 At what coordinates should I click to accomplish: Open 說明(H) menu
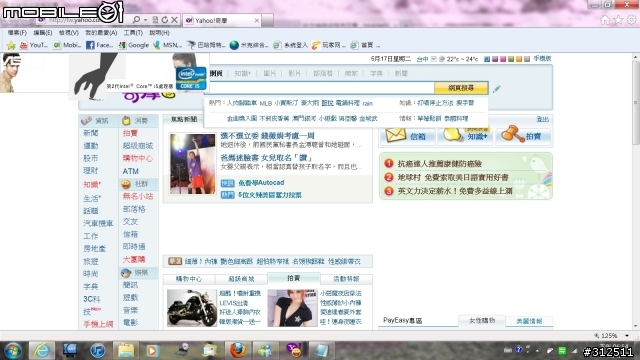159,33
